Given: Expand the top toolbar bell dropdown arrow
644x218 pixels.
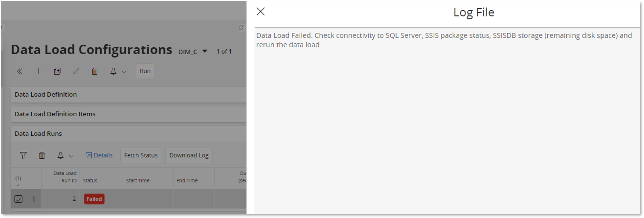Looking at the screenshot, I should (x=124, y=72).
